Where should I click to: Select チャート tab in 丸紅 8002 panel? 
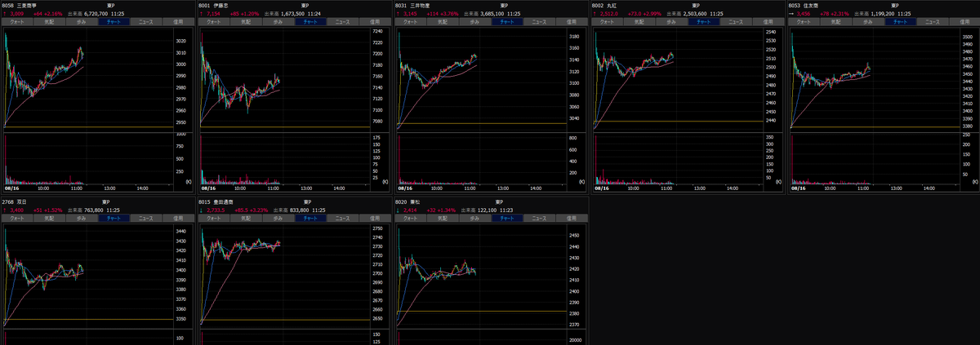pos(703,22)
